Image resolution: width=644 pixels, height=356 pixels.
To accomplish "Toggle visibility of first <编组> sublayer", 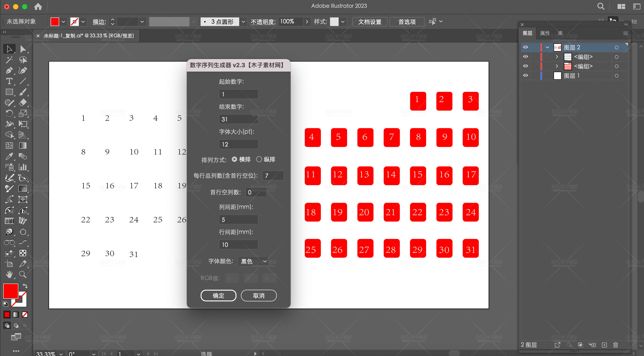I will (526, 57).
